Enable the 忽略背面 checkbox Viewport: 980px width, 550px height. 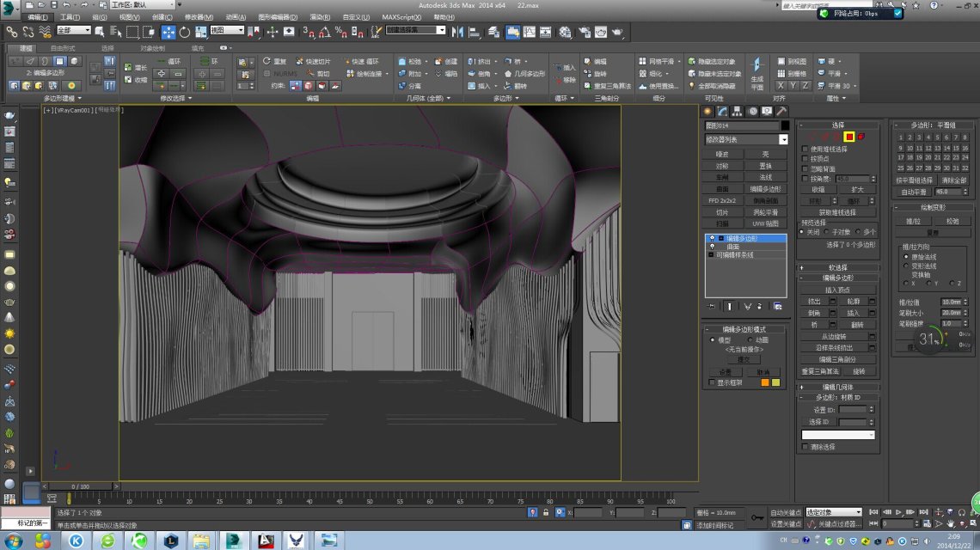tap(805, 169)
